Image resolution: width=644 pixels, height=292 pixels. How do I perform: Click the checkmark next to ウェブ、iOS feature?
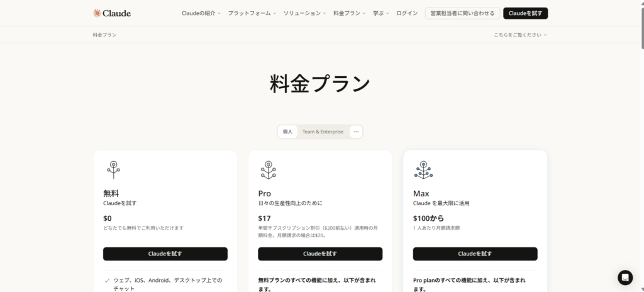coord(106,280)
